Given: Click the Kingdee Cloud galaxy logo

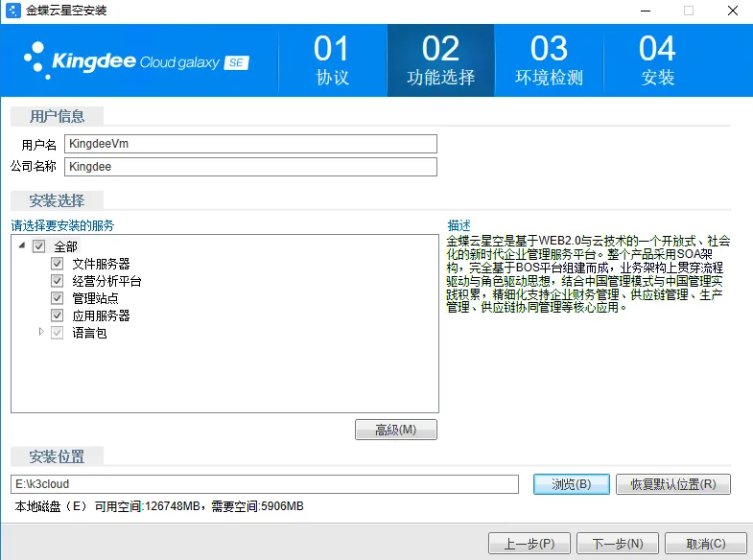Looking at the screenshot, I should (x=136, y=61).
